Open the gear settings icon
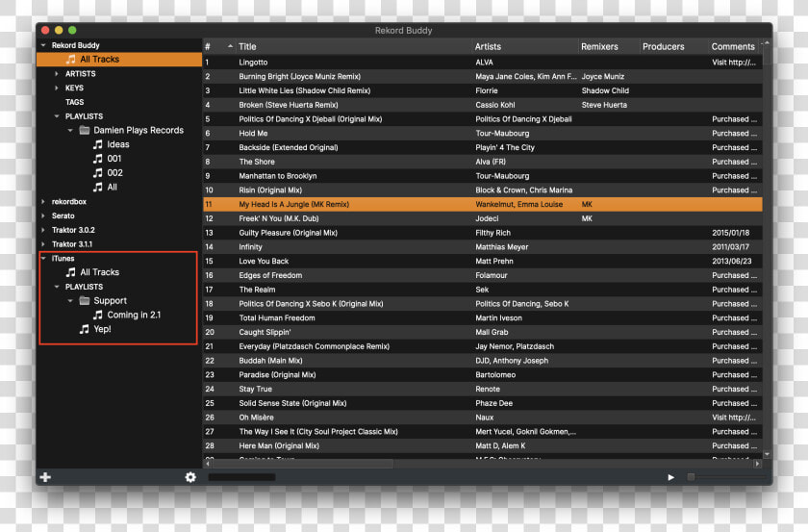 (x=190, y=477)
